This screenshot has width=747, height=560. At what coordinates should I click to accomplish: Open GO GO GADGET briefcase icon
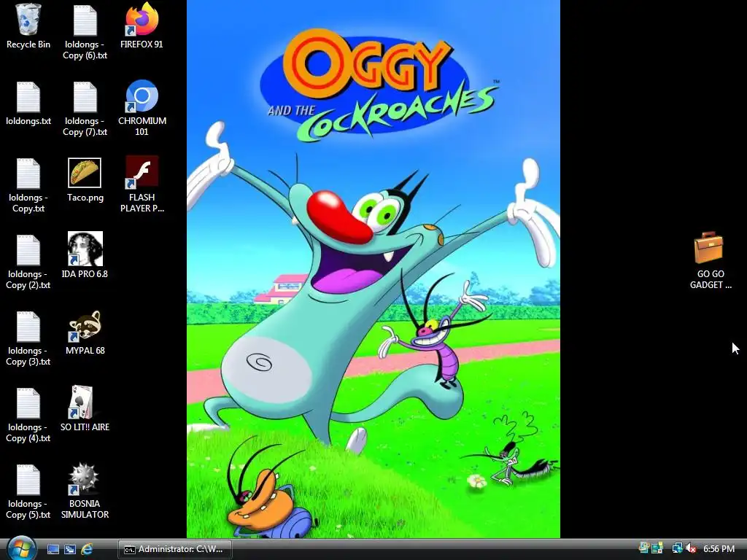click(x=711, y=260)
